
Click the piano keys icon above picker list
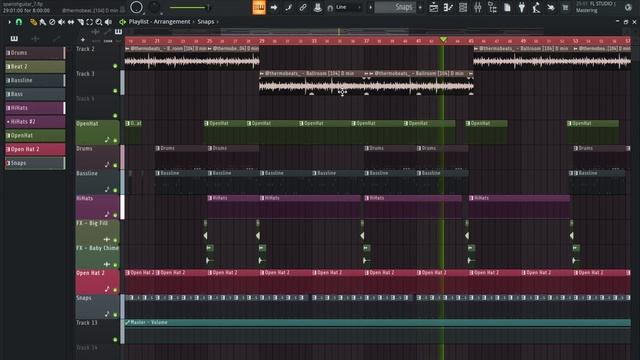point(14,38)
